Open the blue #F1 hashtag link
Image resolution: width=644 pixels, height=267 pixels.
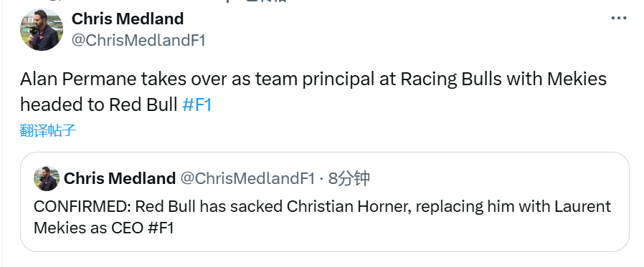(197, 105)
